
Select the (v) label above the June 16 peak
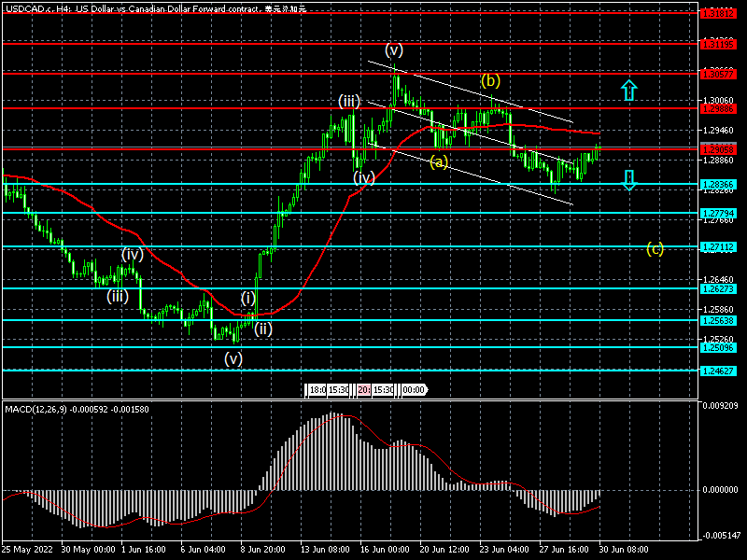point(394,49)
